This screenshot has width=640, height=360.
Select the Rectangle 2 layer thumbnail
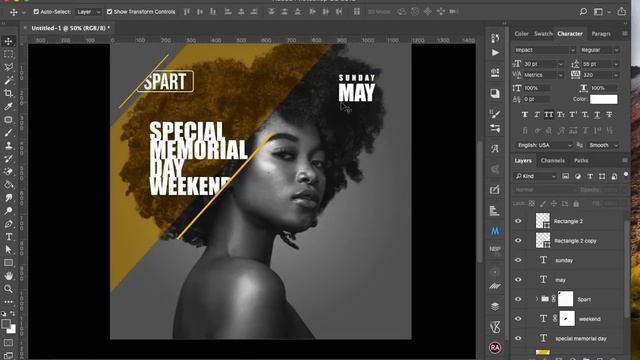coord(542,221)
